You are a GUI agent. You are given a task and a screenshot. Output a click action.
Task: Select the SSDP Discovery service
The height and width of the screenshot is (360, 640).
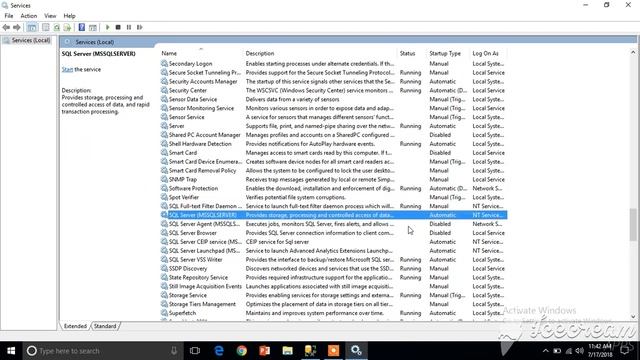click(333, 269)
